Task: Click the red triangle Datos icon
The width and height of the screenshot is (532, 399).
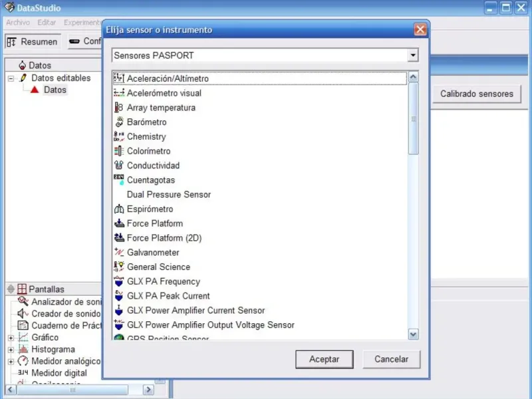Action: point(35,90)
